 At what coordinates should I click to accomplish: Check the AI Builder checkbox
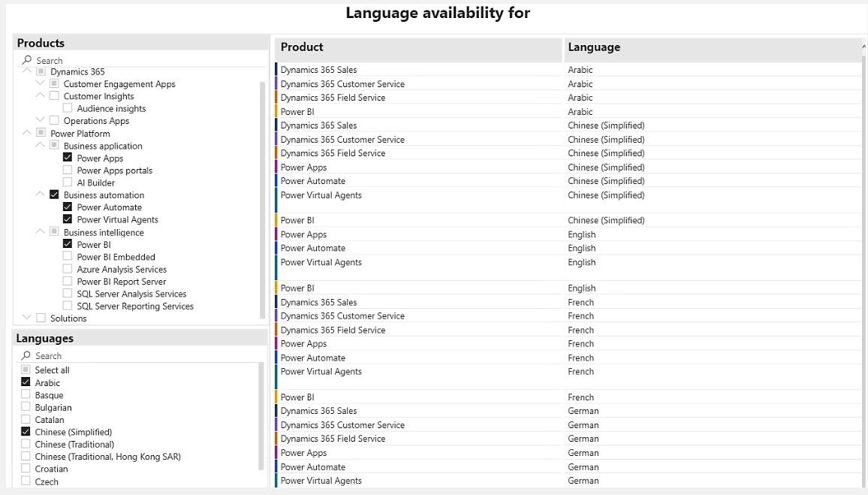(x=68, y=182)
